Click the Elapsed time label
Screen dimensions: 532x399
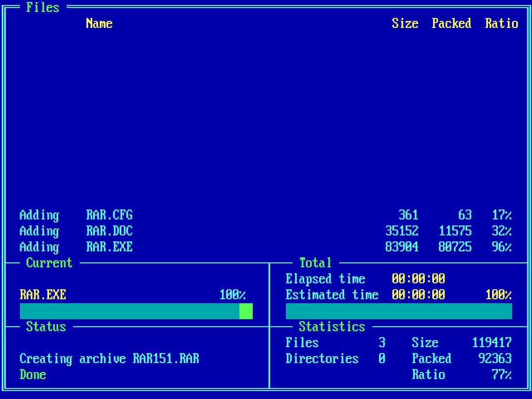325,279
